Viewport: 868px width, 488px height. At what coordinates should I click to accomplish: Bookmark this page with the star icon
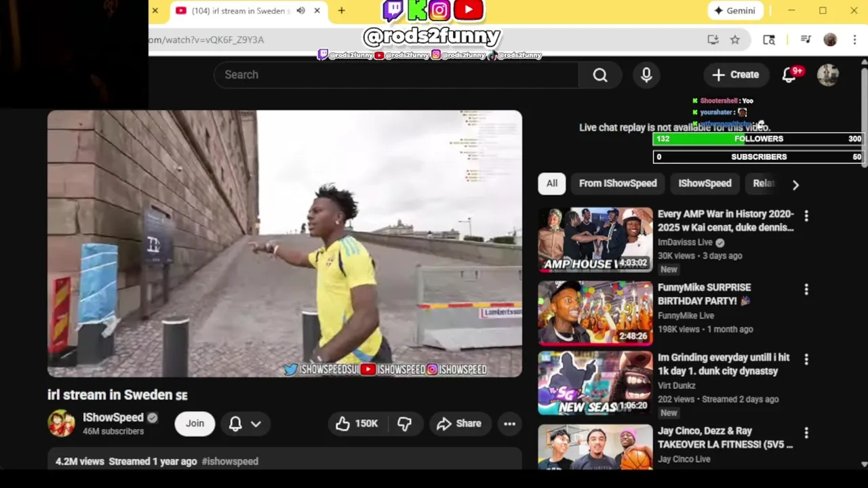coord(735,39)
